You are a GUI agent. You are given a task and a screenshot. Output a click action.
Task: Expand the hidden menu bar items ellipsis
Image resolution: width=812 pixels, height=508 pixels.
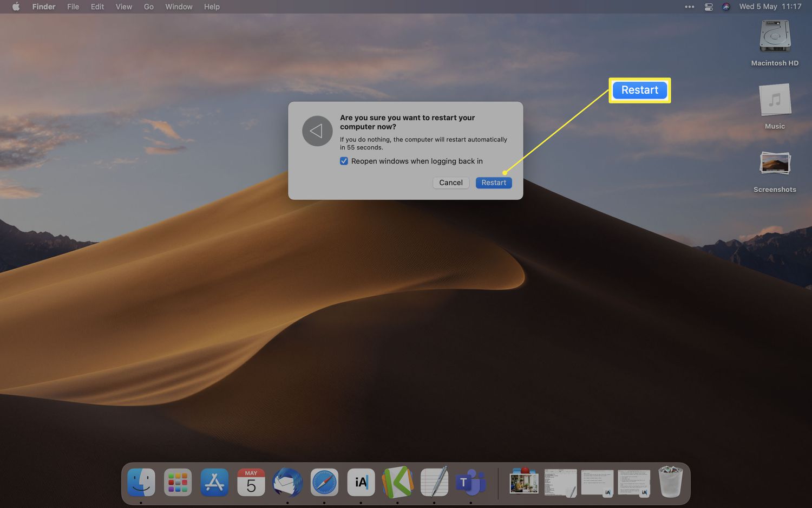[689, 7]
